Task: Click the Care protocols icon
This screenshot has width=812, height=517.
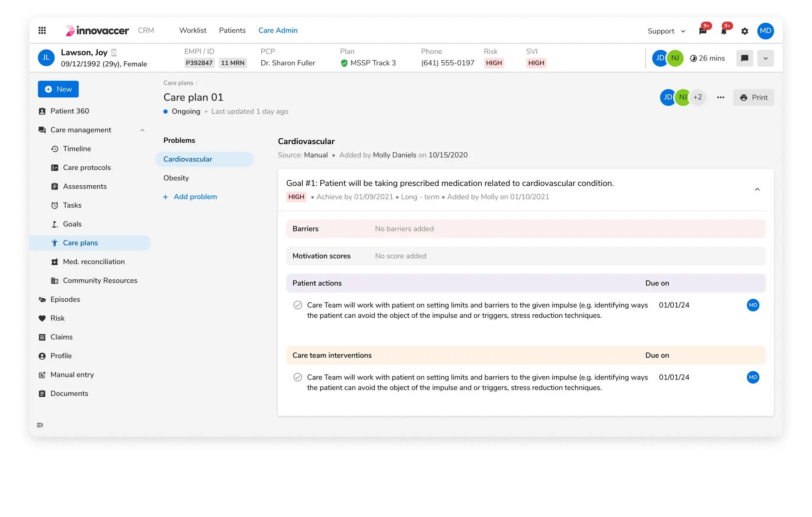Action: 55,168
